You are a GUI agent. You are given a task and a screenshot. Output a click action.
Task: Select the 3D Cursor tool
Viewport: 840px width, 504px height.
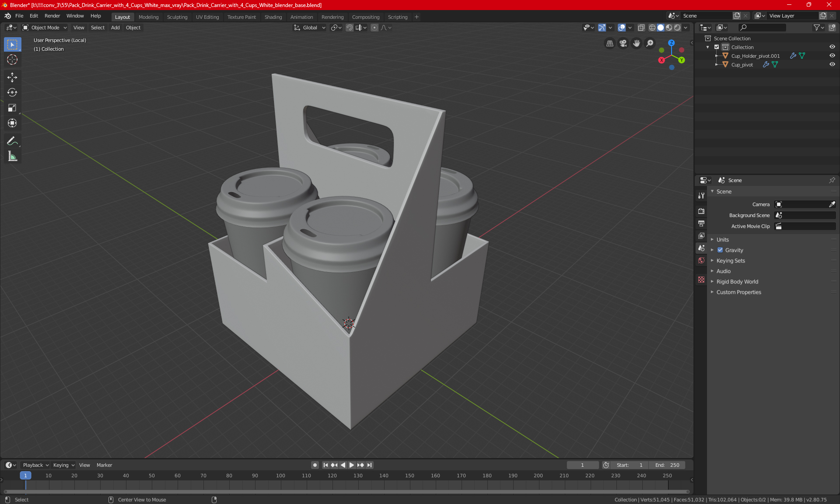click(12, 59)
